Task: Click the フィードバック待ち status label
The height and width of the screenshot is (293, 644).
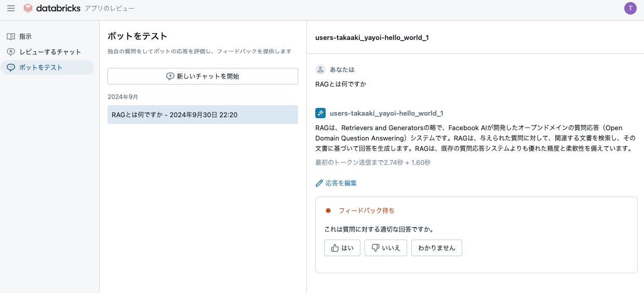Action: [x=367, y=211]
